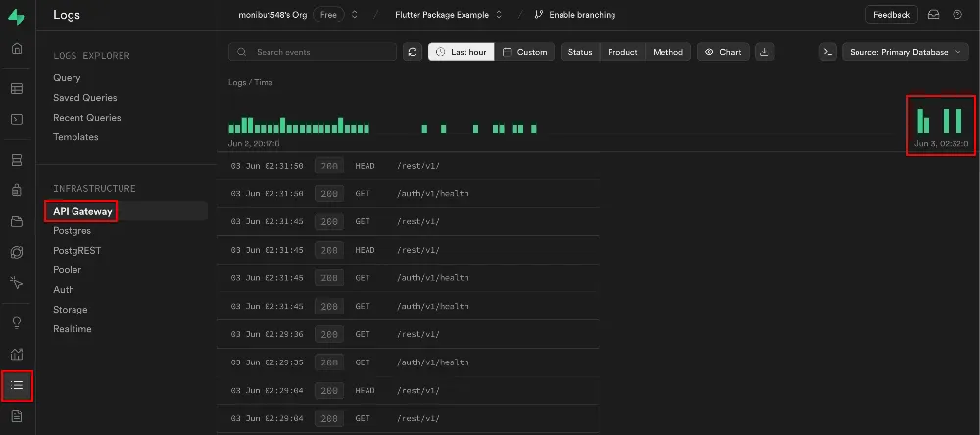Click Enable branching
980x435 pixels.
(575, 15)
